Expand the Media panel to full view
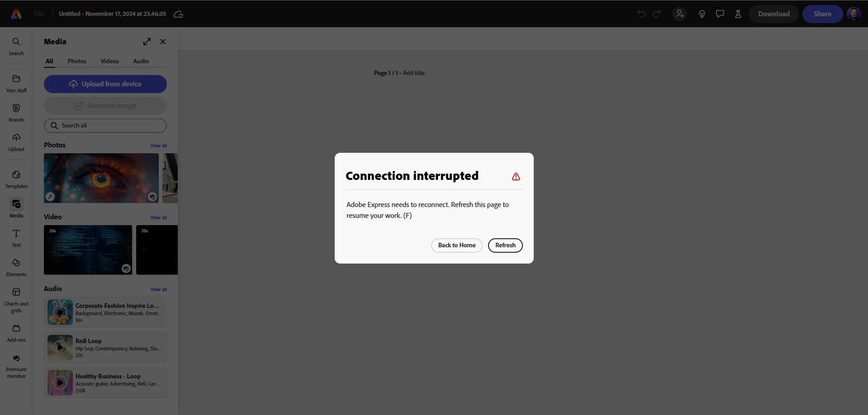Image resolution: width=868 pixels, height=415 pixels. point(147,42)
